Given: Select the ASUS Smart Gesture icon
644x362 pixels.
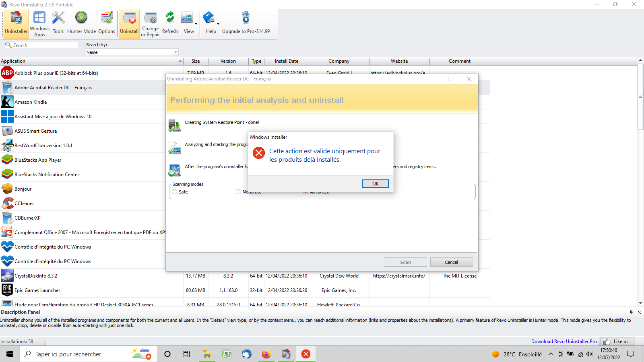Looking at the screenshot, I should click(7, 131).
